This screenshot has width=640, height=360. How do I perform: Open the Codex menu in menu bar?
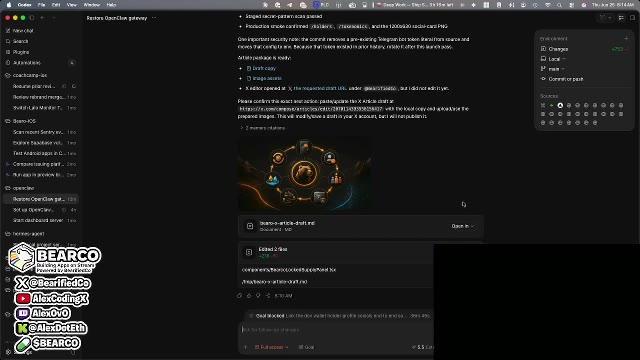pos(24,5)
